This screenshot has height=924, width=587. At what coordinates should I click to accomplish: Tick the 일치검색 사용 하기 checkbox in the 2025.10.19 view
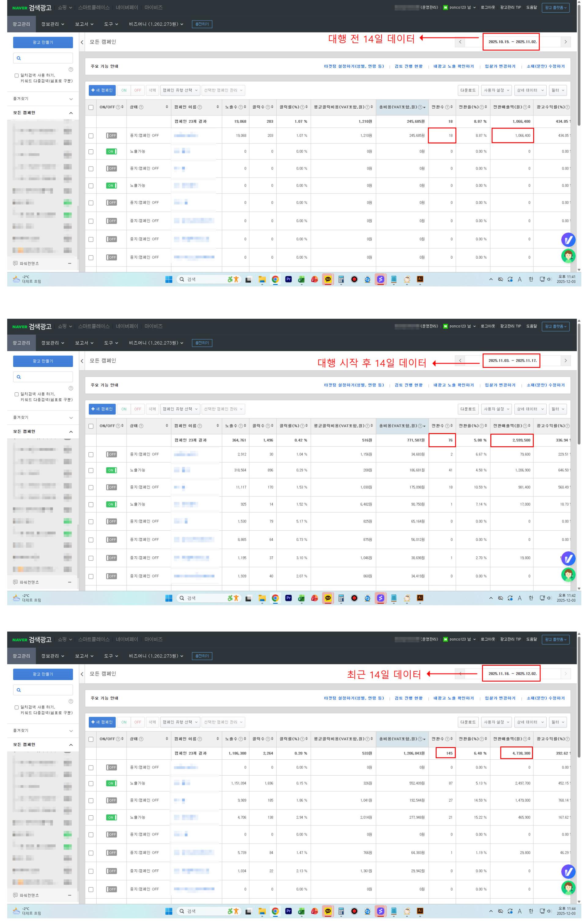(17, 76)
